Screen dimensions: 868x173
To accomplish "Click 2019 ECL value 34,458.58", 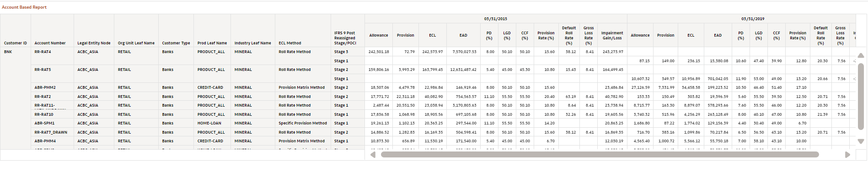I will [x=691, y=87].
